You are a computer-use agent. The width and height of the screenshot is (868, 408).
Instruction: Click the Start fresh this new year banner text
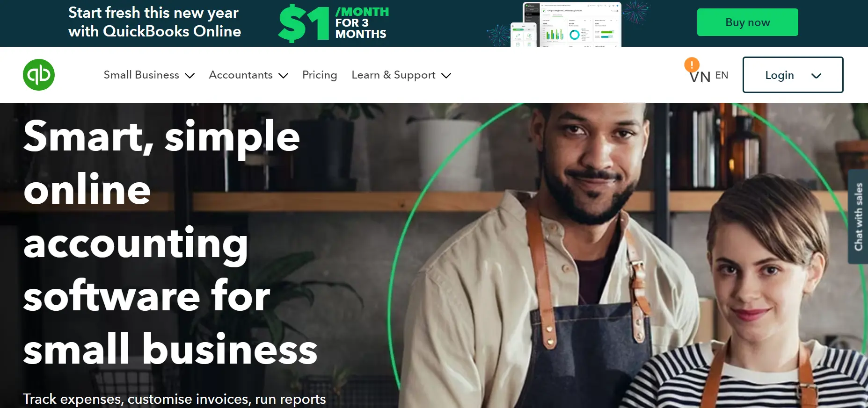coord(154,22)
